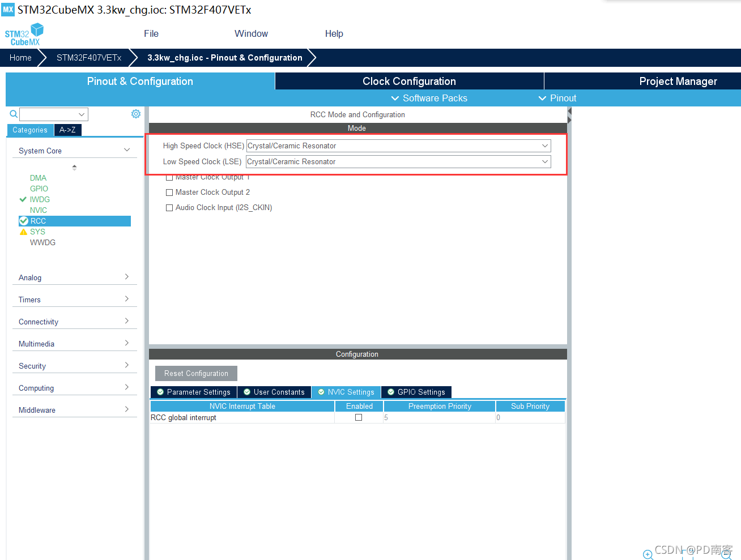Open the peripheral search combo box

point(54,114)
